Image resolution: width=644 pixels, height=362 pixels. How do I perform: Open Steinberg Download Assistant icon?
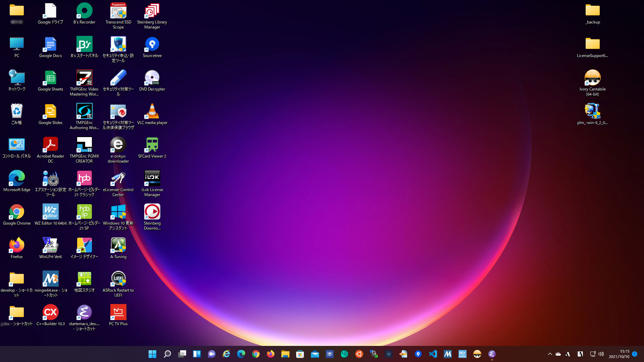tap(152, 217)
